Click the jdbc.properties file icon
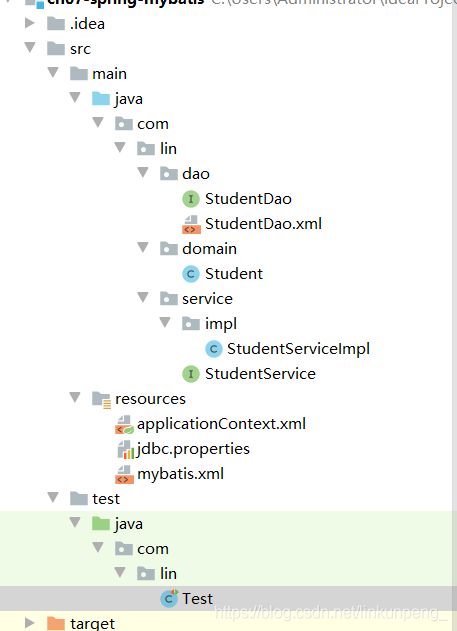 point(126,449)
